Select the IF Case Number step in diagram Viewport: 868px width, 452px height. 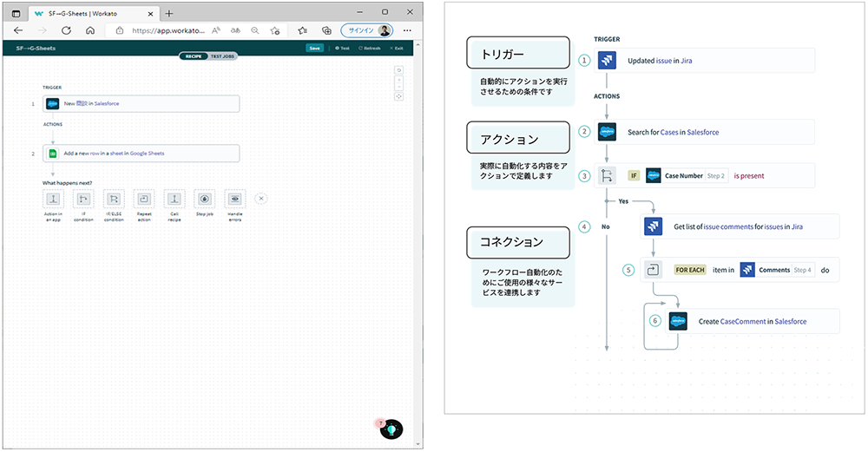(704, 175)
